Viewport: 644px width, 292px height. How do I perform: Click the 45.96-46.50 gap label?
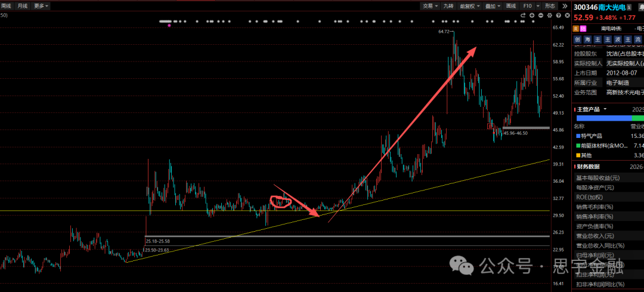(515, 133)
